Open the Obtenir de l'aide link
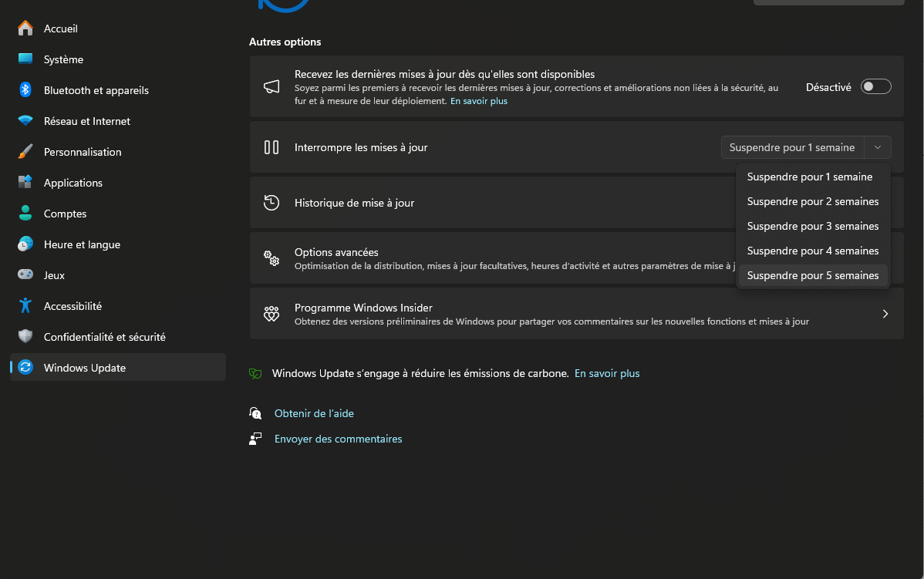924x579 pixels. [314, 413]
